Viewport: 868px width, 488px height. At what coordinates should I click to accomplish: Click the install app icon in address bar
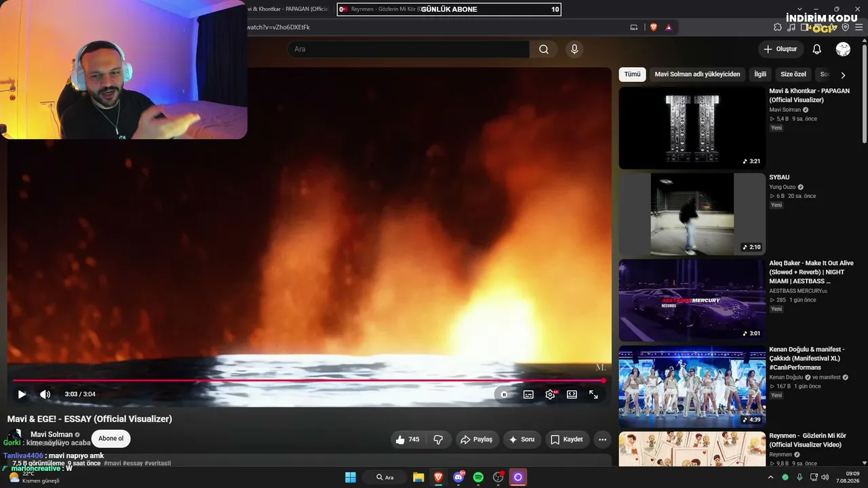(x=634, y=27)
